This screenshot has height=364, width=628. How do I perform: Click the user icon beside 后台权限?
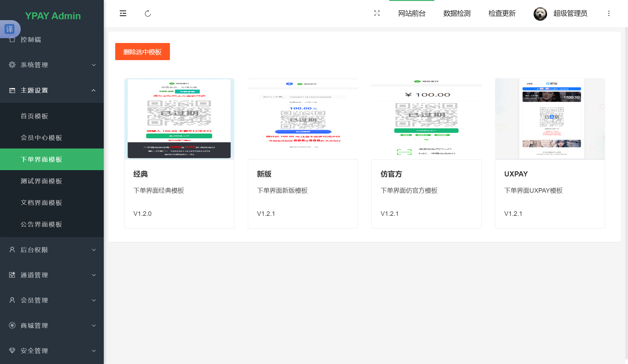coord(12,249)
